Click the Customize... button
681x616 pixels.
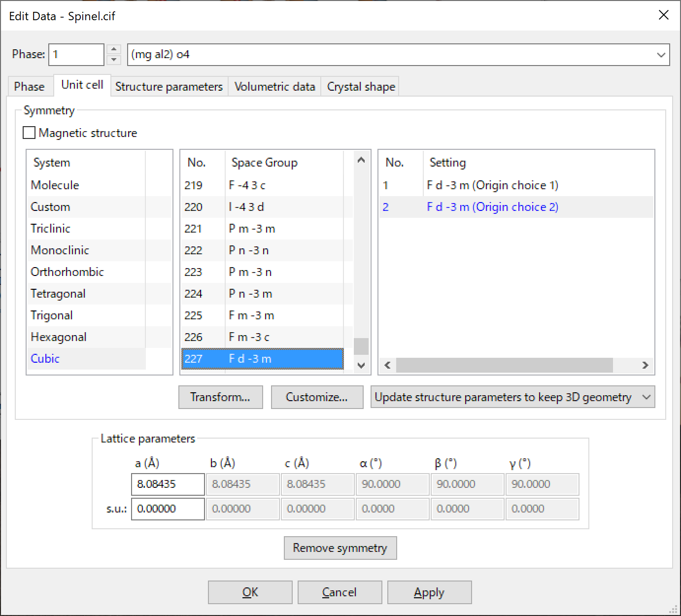click(316, 397)
